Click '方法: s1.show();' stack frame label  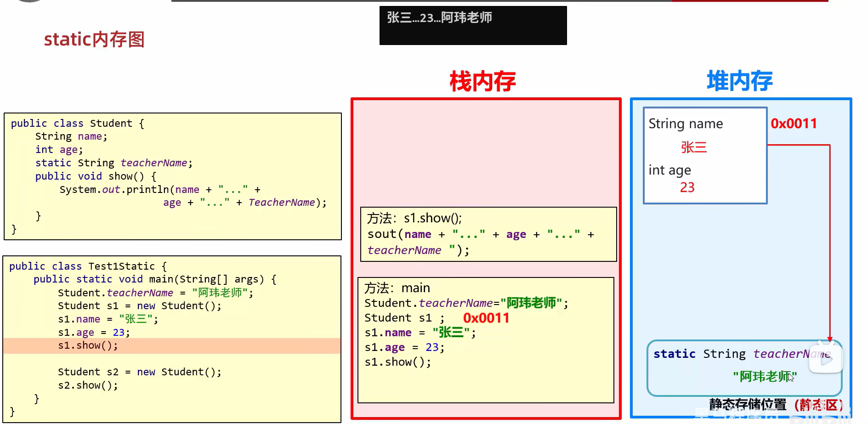(414, 218)
